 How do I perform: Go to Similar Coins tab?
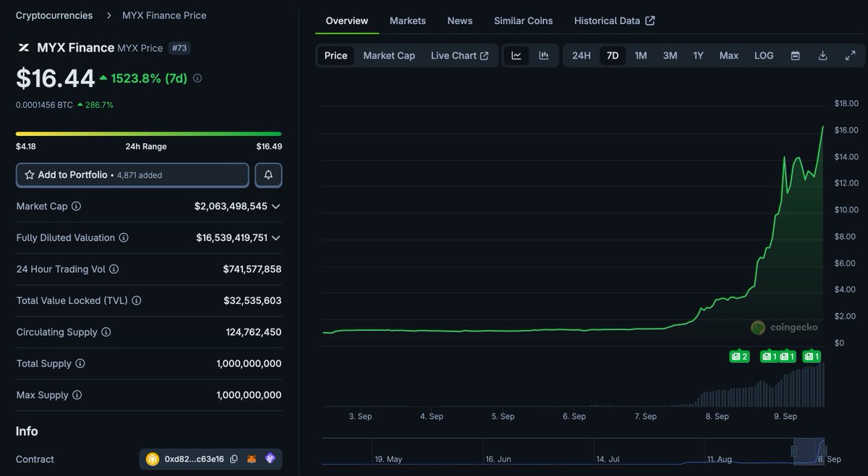pyautogui.click(x=523, y=21)
